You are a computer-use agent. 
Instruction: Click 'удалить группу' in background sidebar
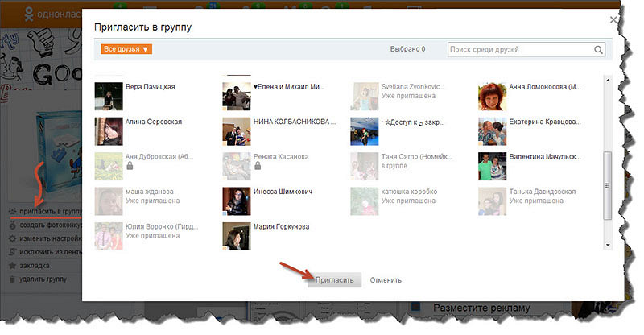coord(43,279)
